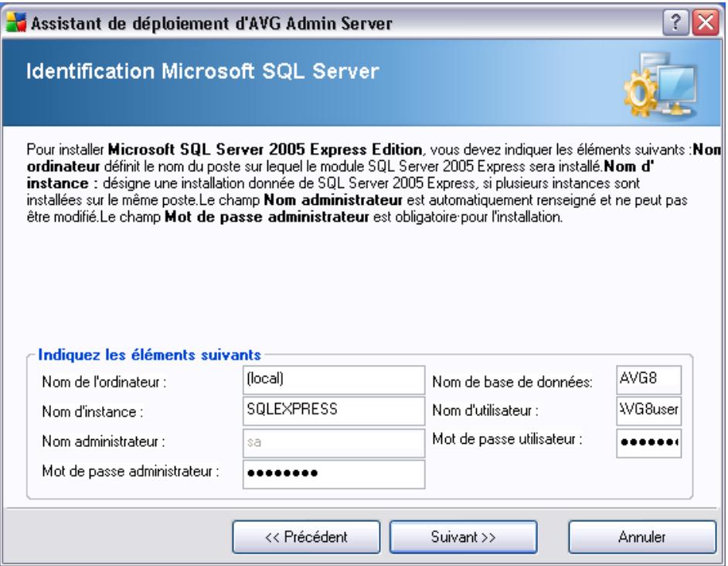Focus the Nom de l'ordinateur field

click(333, 380)
